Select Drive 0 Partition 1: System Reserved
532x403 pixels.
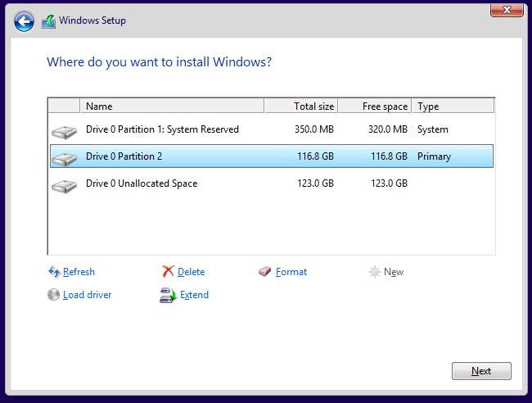(162, 129)
